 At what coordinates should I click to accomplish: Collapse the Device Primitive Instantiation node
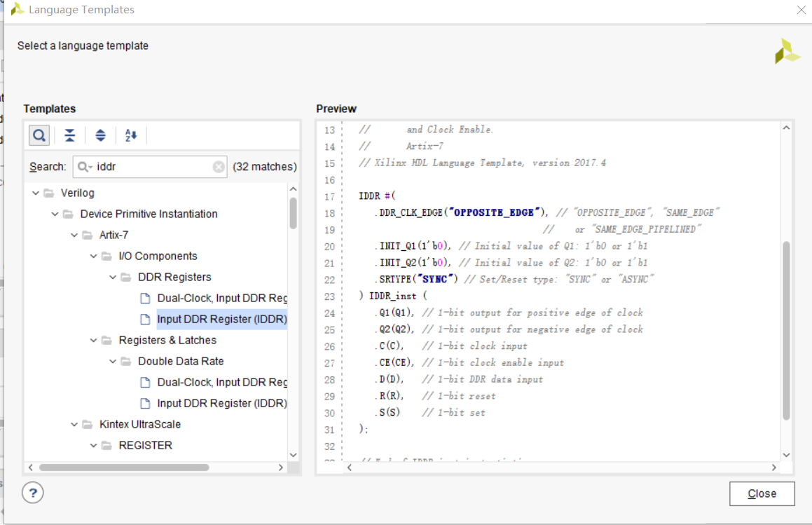tap(55, 214)
